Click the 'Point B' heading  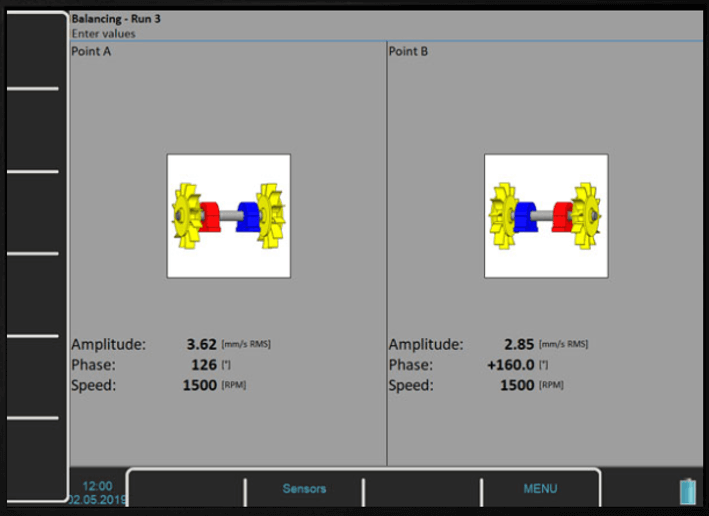[x=408, y=51]
